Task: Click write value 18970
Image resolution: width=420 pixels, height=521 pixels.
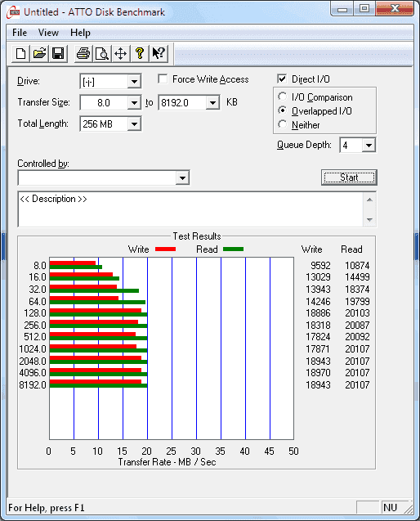Action: (x=318, y=373)
